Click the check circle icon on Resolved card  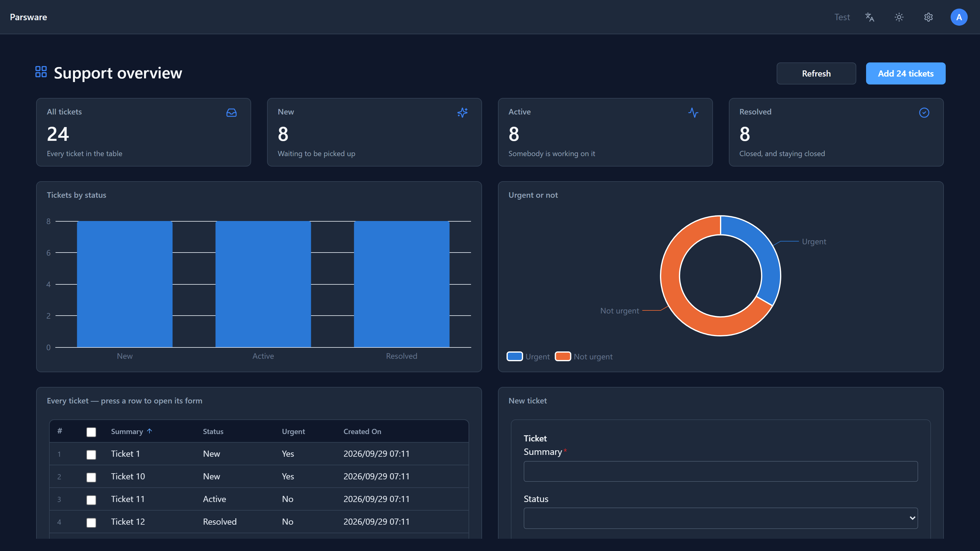[924, 113]
